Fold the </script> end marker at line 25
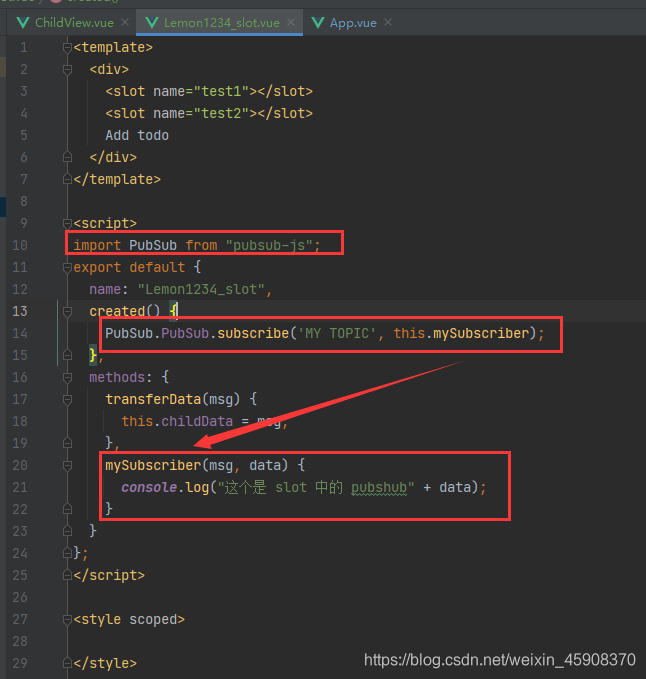646x679 pixels. click(67, 575)
